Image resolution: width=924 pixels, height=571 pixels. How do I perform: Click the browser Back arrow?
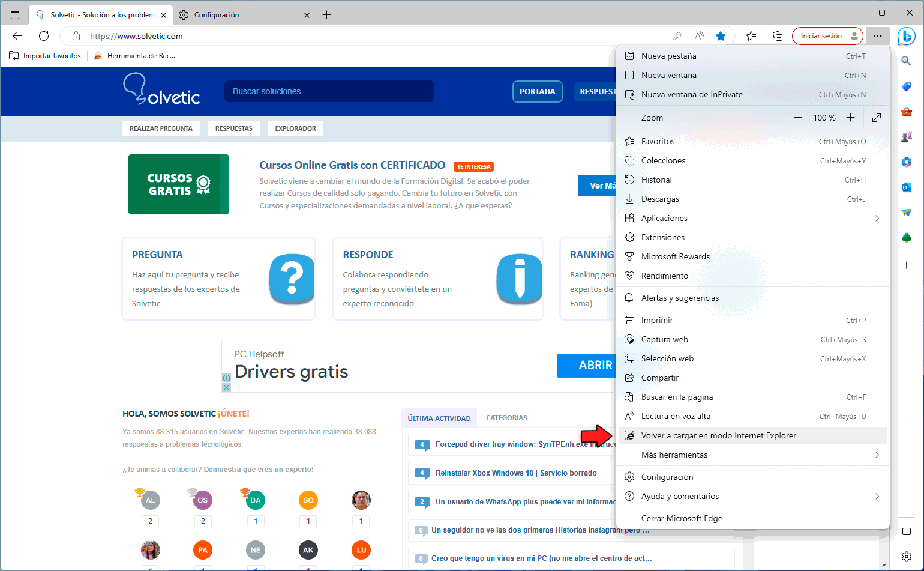coord(17,36)
